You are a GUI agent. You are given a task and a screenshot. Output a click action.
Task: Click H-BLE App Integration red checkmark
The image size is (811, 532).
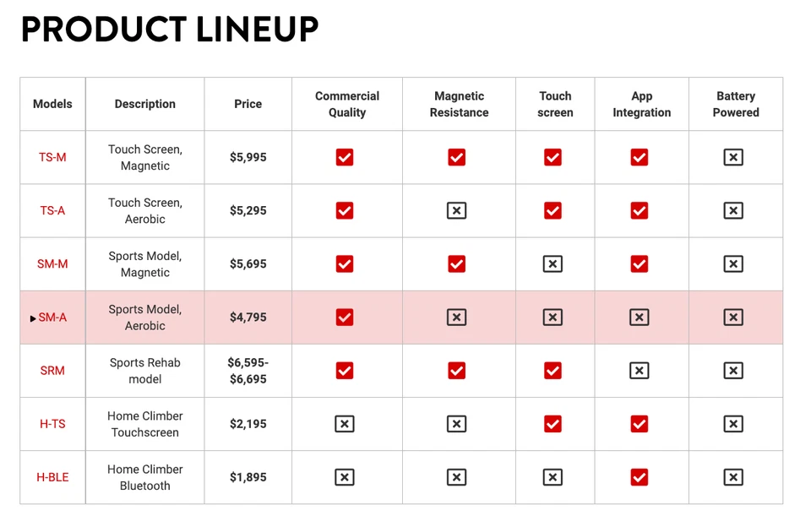[x=640, y=477]
